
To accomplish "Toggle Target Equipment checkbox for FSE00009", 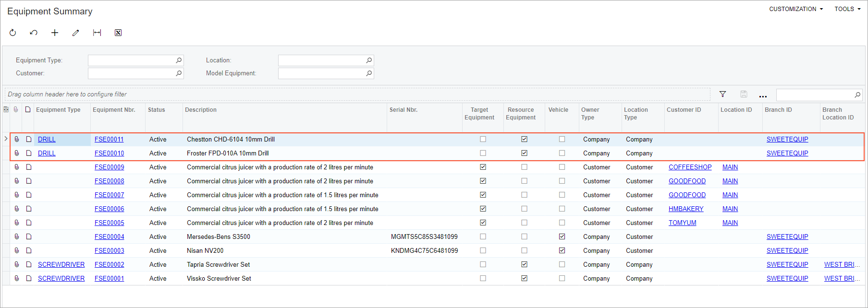I will [483, 167].
